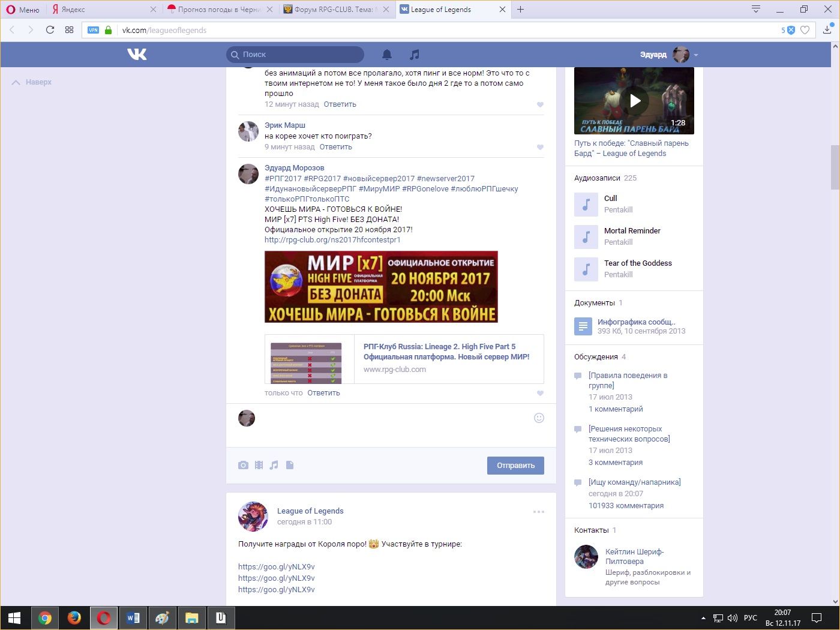Click the VK logo in header
The height and width of the screenshot is (630, 840).
tap(137, 55)
